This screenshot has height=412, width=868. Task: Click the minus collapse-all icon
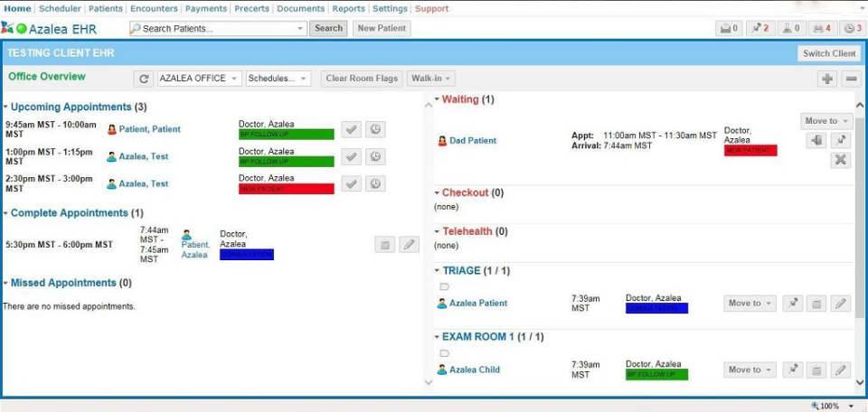[852, 80]
